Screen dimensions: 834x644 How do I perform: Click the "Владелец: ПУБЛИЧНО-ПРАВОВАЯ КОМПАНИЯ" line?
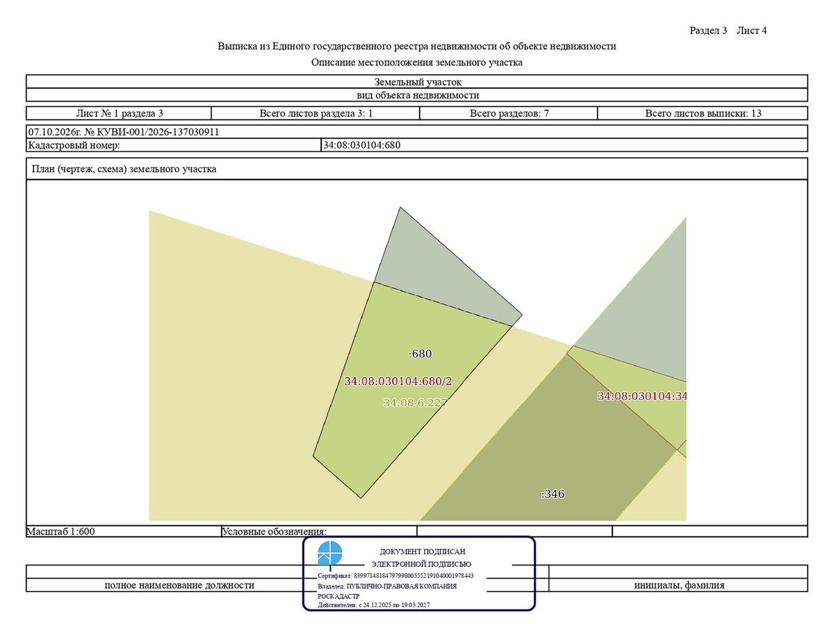(387, 586)
